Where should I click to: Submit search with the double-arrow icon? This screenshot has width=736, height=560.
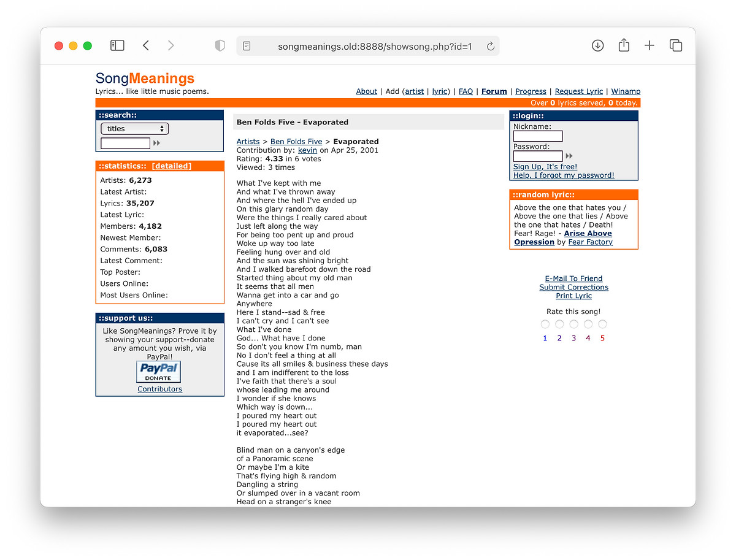point(156,143)
